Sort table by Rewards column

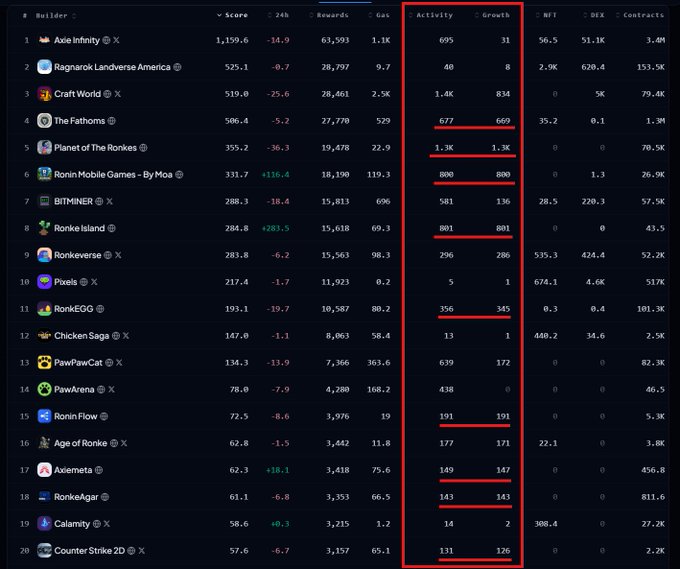coord(329,15)
